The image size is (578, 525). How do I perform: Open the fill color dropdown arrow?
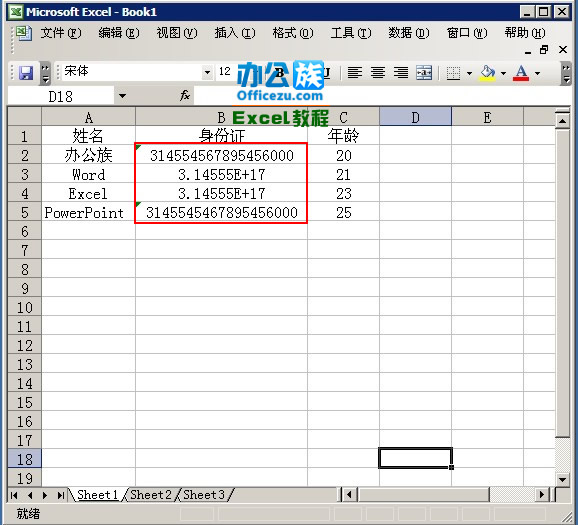coord(504,73)
